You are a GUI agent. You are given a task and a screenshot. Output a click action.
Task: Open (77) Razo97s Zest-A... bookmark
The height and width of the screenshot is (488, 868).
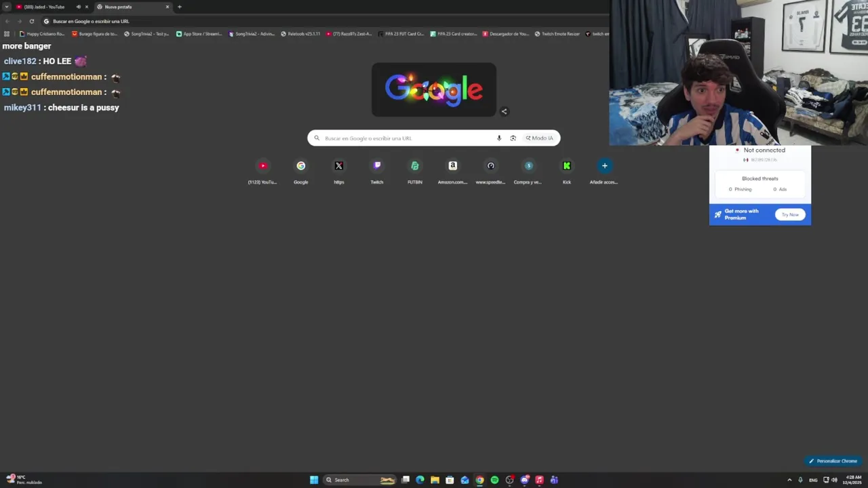349,34
